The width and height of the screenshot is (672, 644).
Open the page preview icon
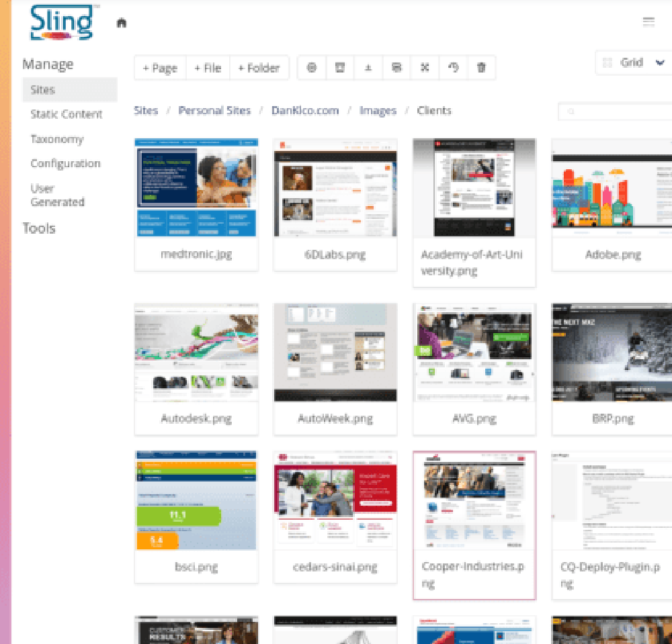click(x=339, y=67)
